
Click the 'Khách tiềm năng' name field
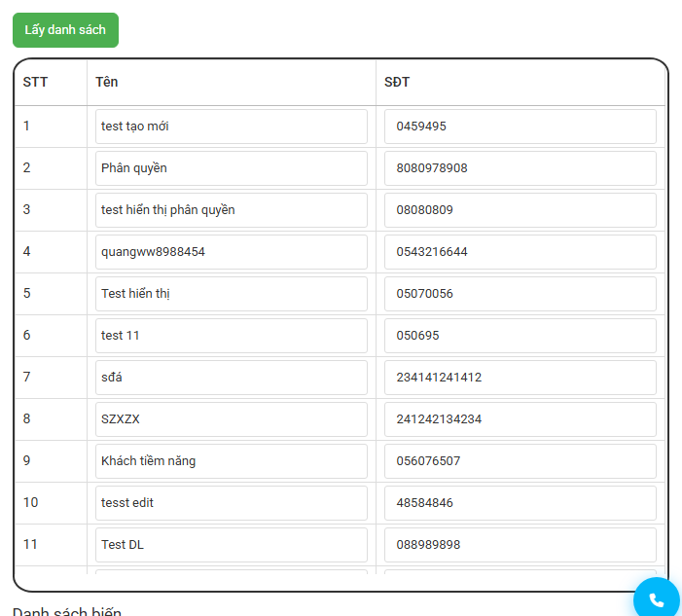click(x=232, y=461)
